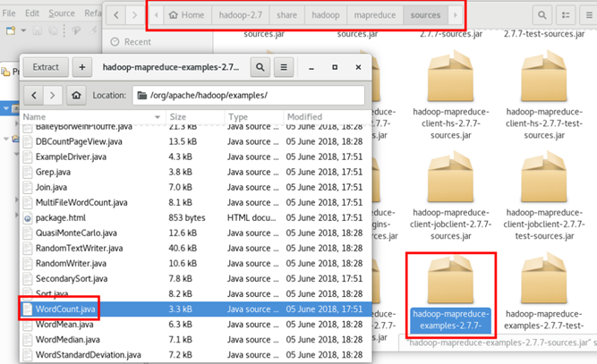The width and height of the screenshot is (597, 364).
Task: Select SecondarySort.java file
Action: (196, 278)
